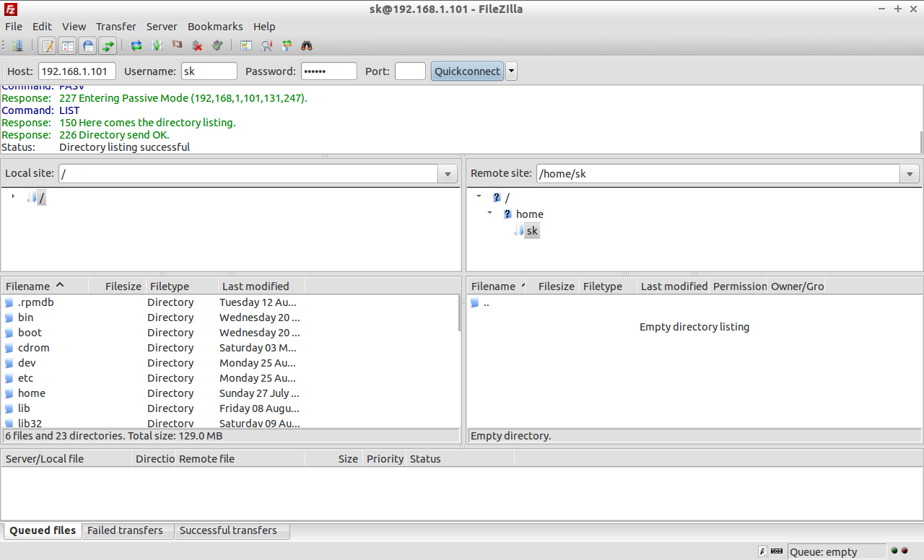This screenshot has width=924, height=560.
Task: Click the Quickconnect button
Action: pyautogui.click(x=467, y=71)
